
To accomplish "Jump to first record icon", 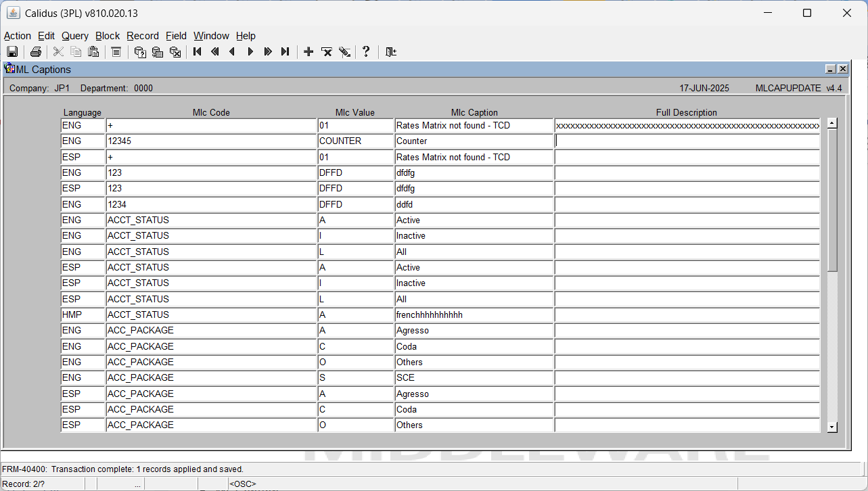I will point(198,52).
